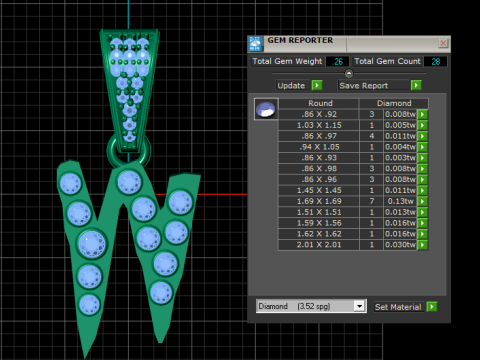Click the 0.013tw weight cell
Image resolution: width=480 pixels, height=360 pixels.
point(400,212)
